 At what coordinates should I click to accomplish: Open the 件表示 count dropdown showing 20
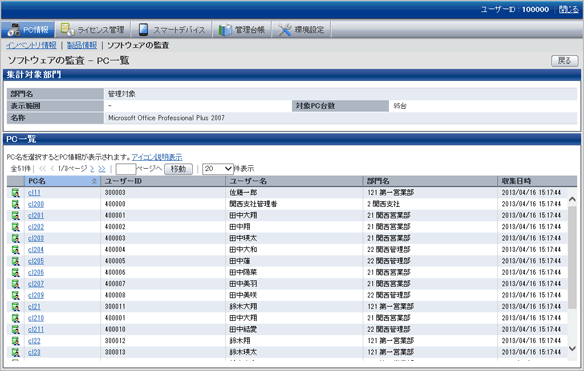[x=218, y=169]
